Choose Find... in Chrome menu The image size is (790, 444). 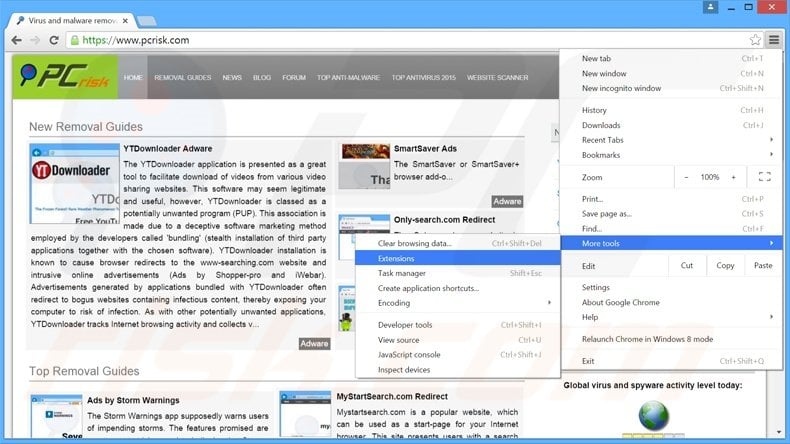(672, 229)
